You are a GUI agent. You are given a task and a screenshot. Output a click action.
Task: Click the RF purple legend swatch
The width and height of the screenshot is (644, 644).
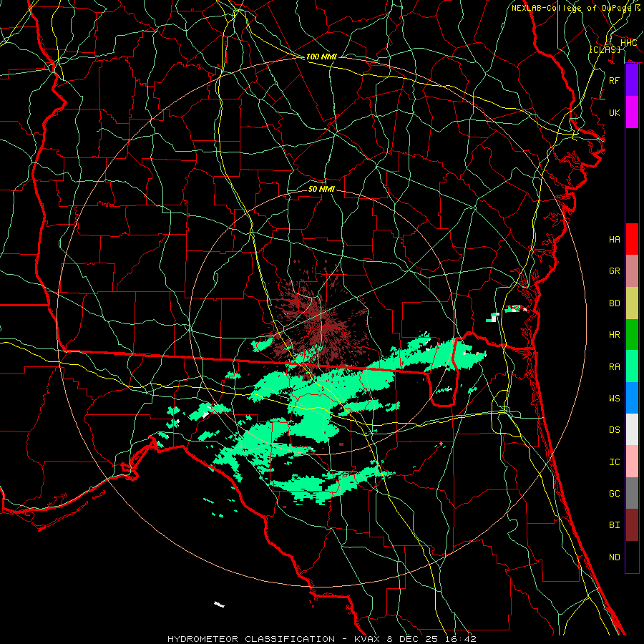(x=632, y=80)
